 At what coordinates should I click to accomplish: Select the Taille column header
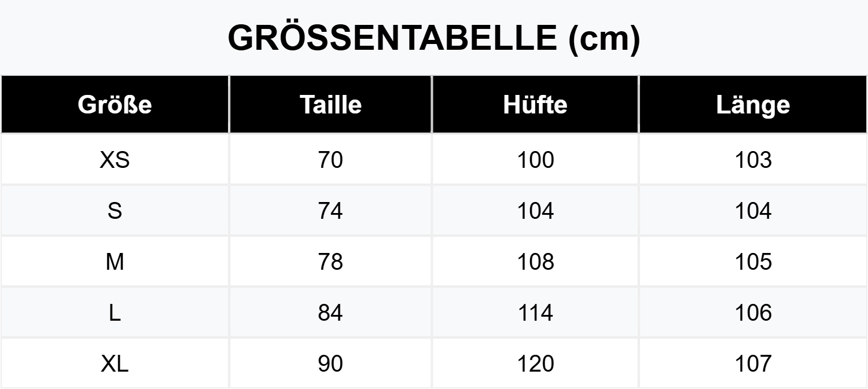coord(330,105)
